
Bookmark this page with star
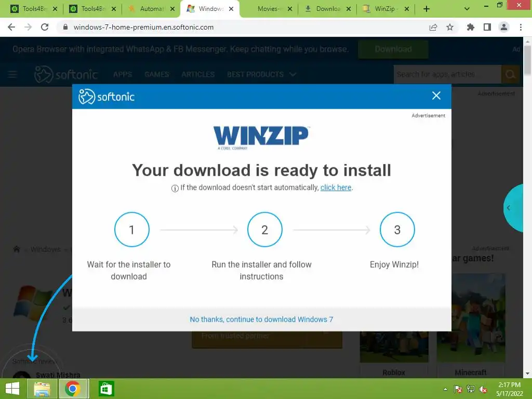click(x=450, y=27)
